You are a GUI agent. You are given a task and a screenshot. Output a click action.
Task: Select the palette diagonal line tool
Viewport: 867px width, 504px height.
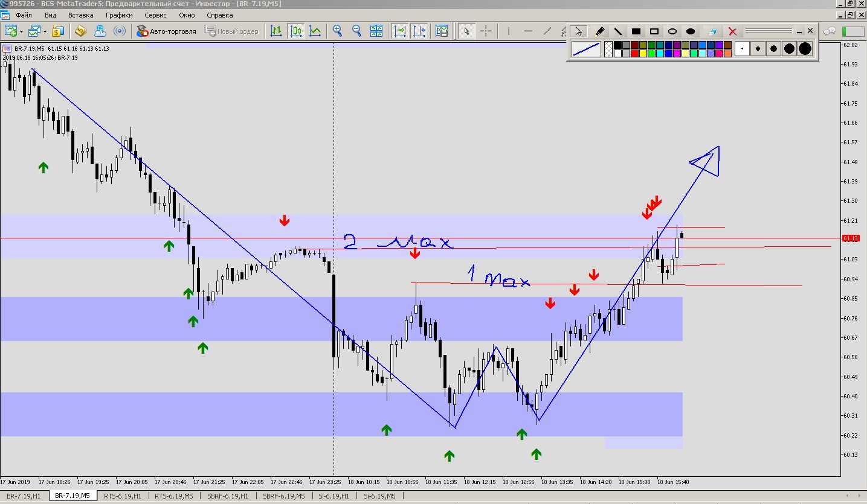click(x=617, y=31)
